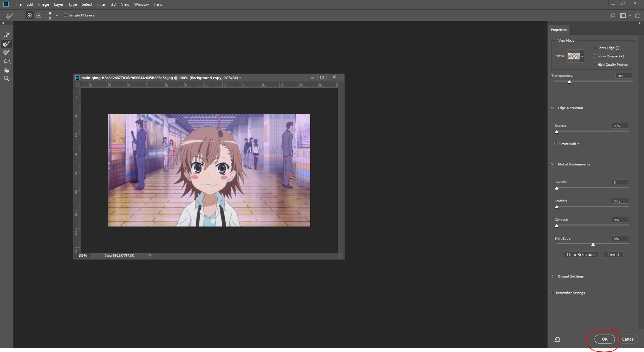Enable High Quality Preview checkbox
The width and height of the screenshot is (644, 352).
[x=594, y=64]
